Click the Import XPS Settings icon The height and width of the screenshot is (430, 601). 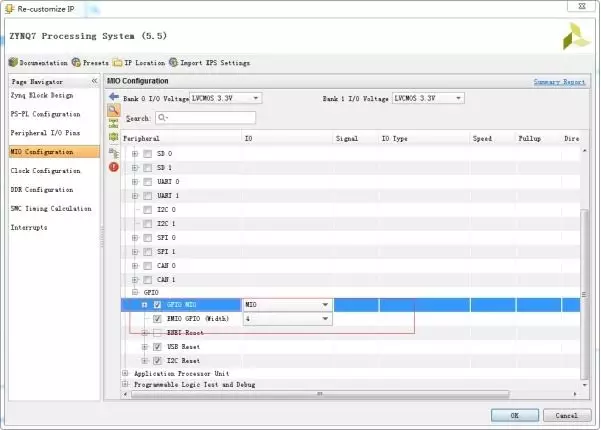pos(173,62)
